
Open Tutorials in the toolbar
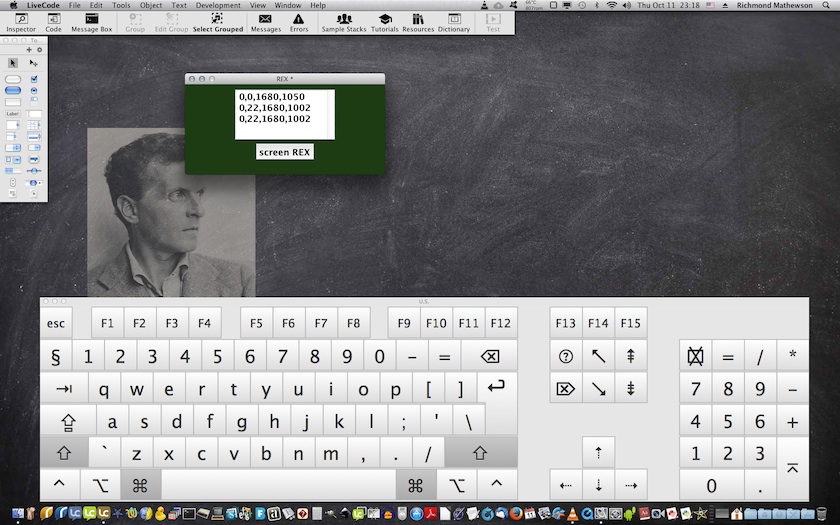click(x=384, y=22)
